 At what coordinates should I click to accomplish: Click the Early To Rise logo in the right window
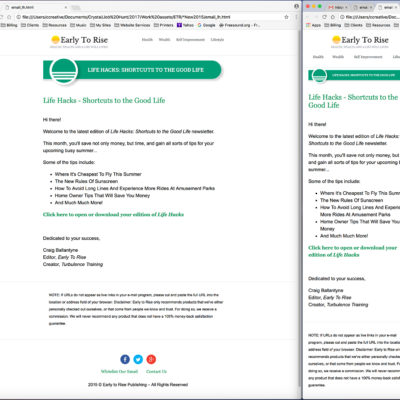(360, 41)
